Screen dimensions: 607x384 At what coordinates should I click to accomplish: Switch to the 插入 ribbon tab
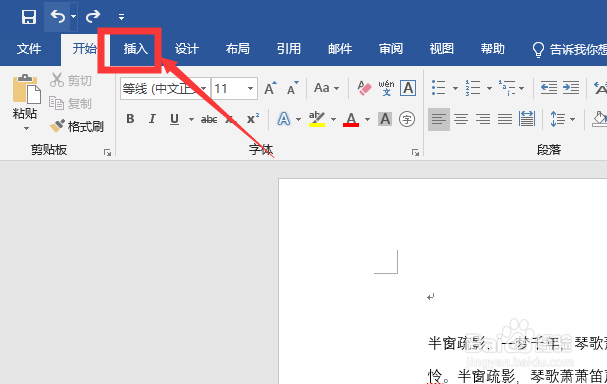pos(135,49)
